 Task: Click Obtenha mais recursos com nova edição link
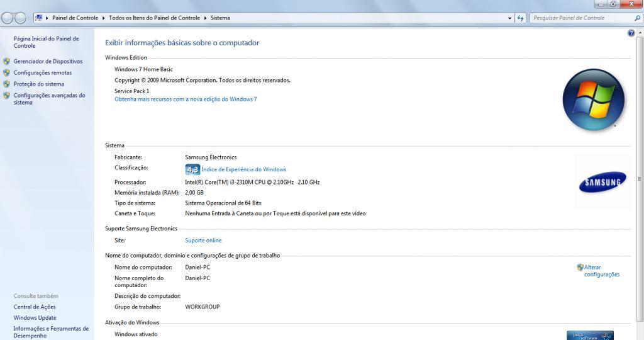tap(186, 99)
